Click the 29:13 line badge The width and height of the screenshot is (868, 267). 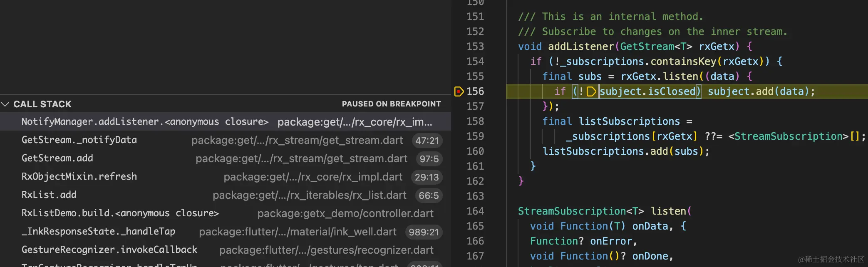coord(427,177)
